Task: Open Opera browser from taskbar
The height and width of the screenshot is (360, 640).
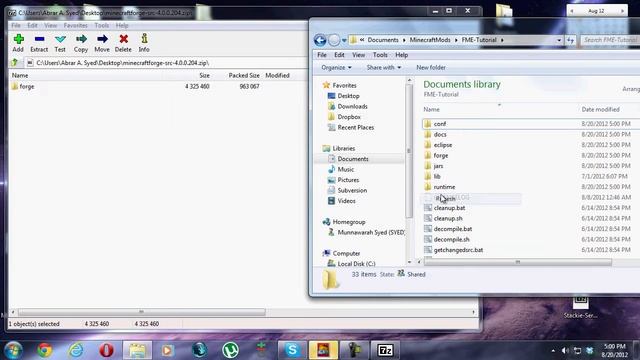Action: tap(106, 350)
